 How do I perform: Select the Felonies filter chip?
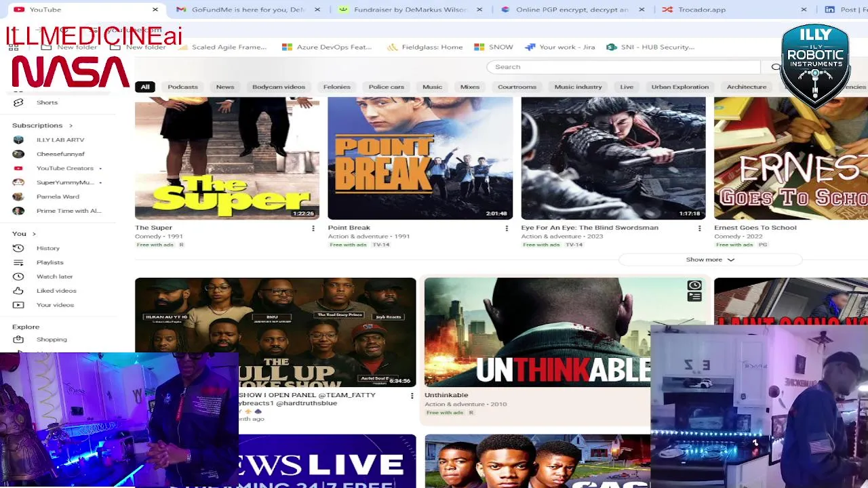click(x=337, y=87)
